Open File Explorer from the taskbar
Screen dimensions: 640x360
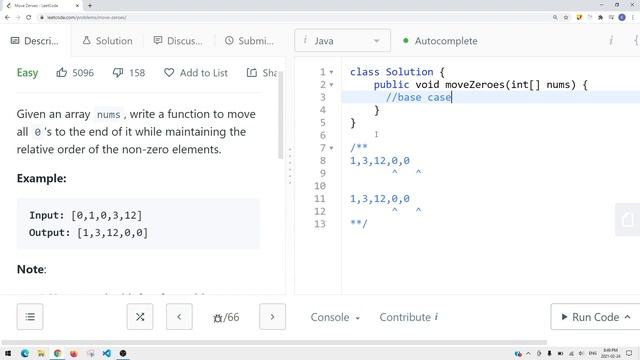click(x=41, y=353)
